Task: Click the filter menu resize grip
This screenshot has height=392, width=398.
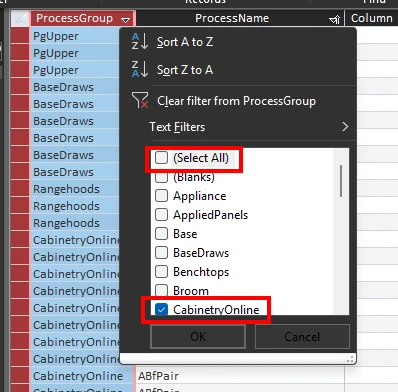Action: click(350, 359)
